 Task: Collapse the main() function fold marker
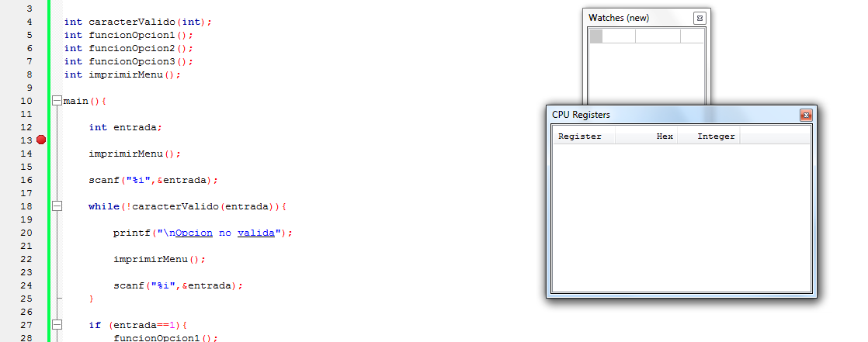point(56,101)
